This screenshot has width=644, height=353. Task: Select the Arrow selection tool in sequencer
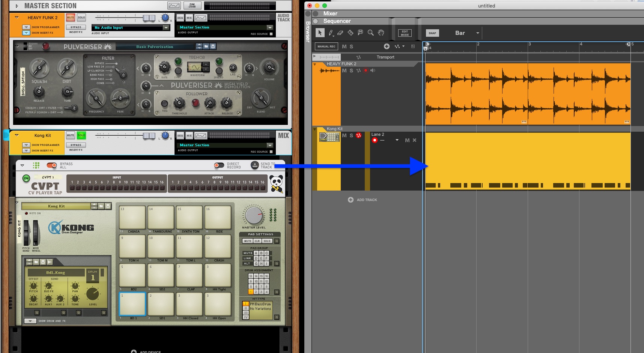click(320, 33)
